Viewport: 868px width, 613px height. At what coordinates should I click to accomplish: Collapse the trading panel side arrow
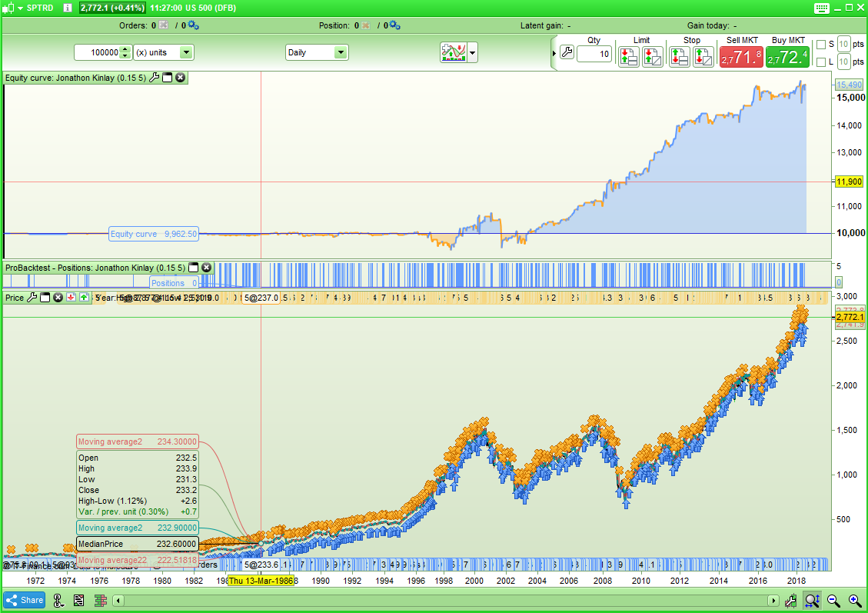click(554, 53)
